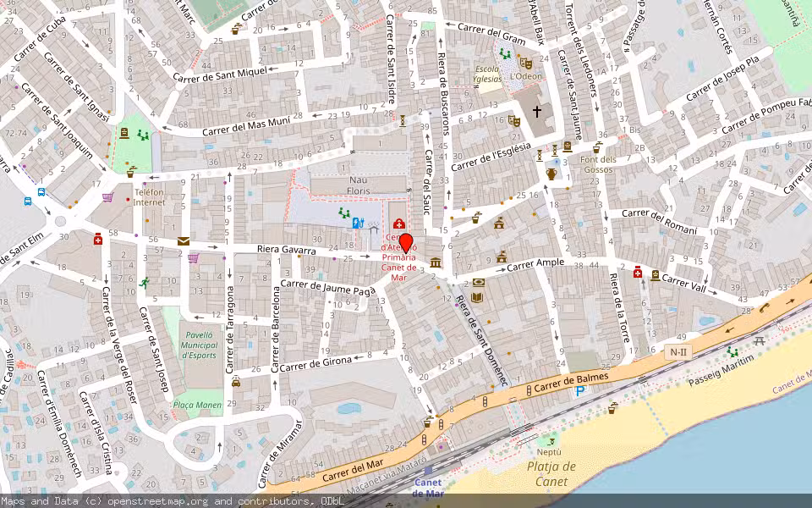The image size is (812, 508).
Task: Select the playground icon below Nau Floris
Action: pyautogui.click(x=344, y=212)
